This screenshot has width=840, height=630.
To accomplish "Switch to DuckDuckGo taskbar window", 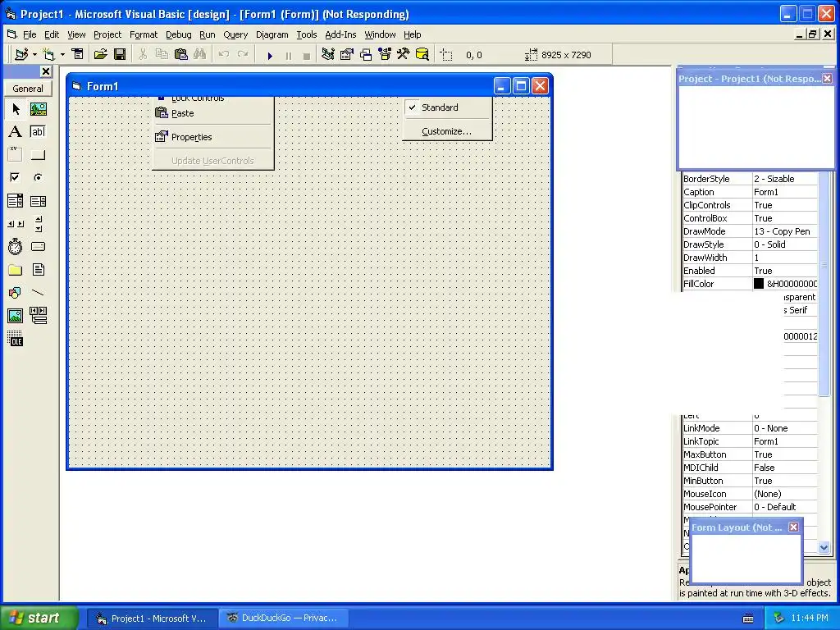I will (x=283, y=619).
